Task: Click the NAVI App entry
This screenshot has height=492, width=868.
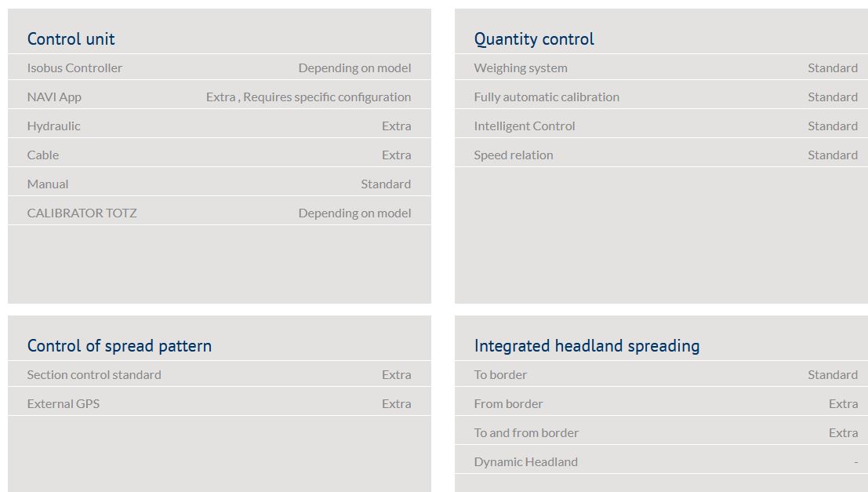Action: 54,97
